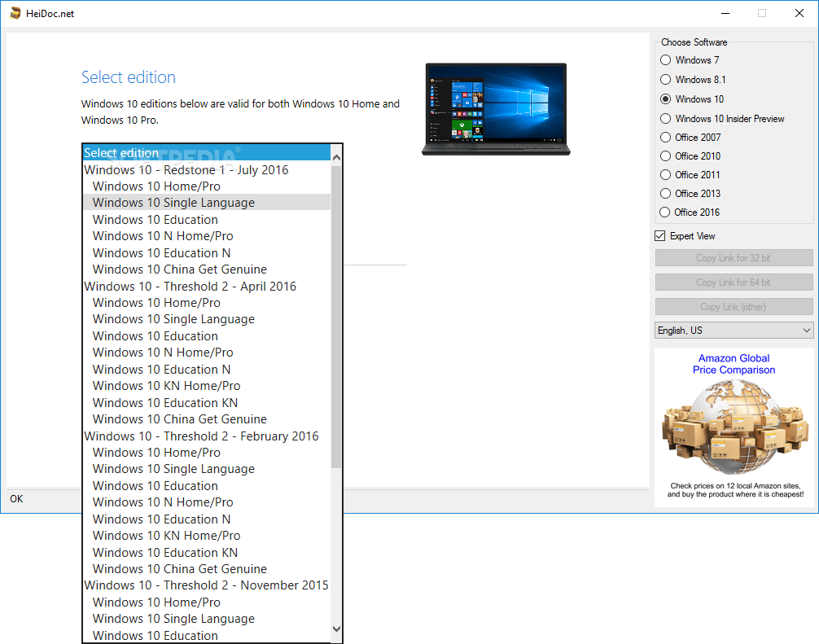This screenshot has height=644, width=819.
Task: Click Copy Link for 64 bit button
Action: (x=734, y=282)
